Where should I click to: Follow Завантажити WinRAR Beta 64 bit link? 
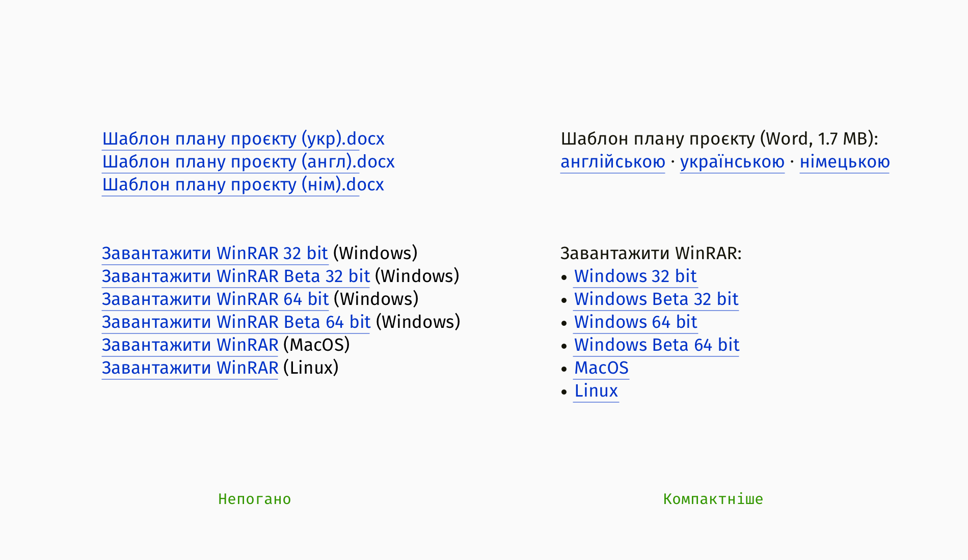[236, 322]
